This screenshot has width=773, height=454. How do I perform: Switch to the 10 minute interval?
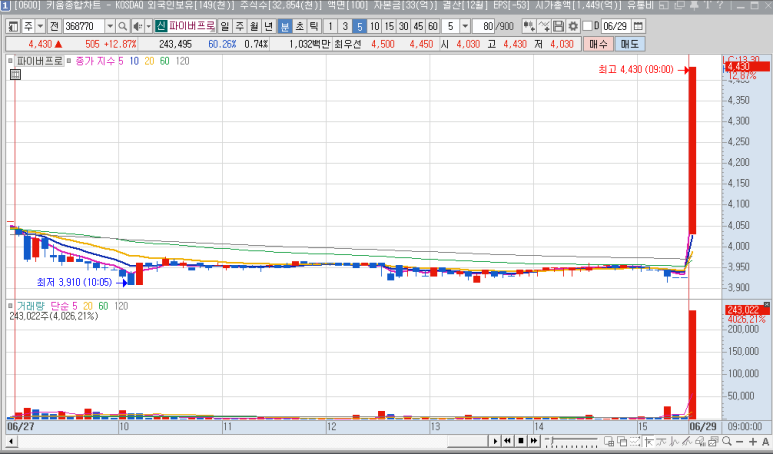375,26
